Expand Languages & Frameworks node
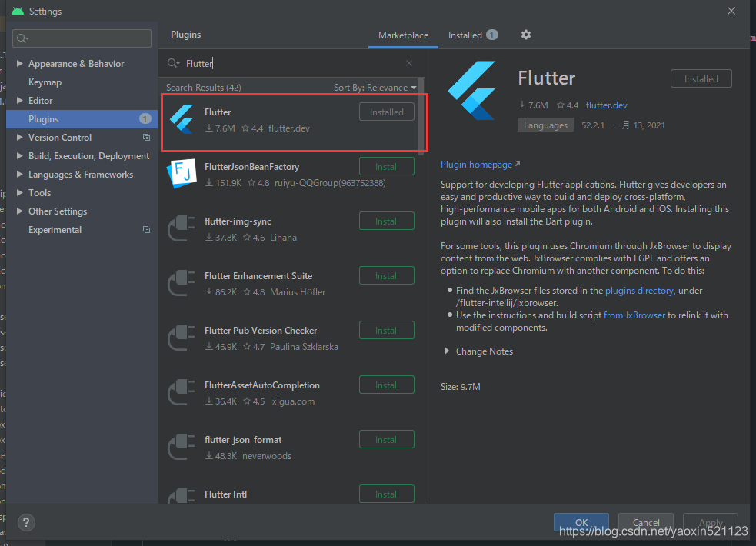This screenshot has height=546, width=756. (x=20, y=174)
